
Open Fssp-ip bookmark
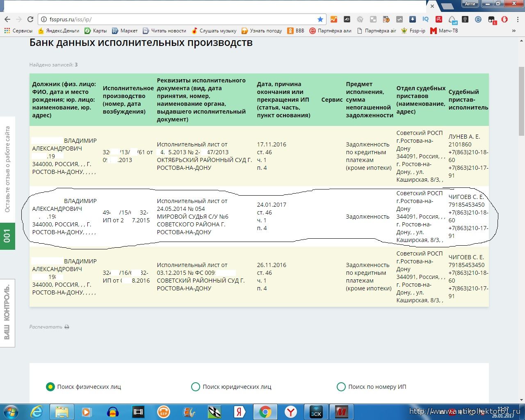click(x=413, y=31)
